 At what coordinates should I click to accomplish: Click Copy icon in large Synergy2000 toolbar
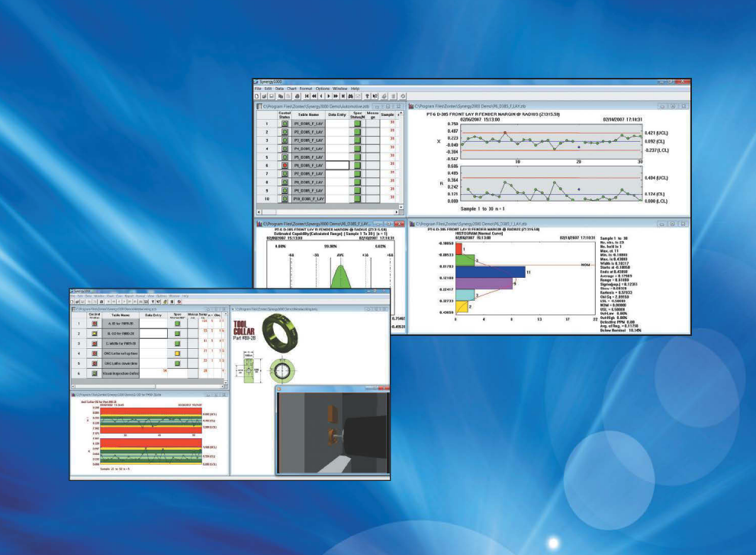click(x=281, y=96)
